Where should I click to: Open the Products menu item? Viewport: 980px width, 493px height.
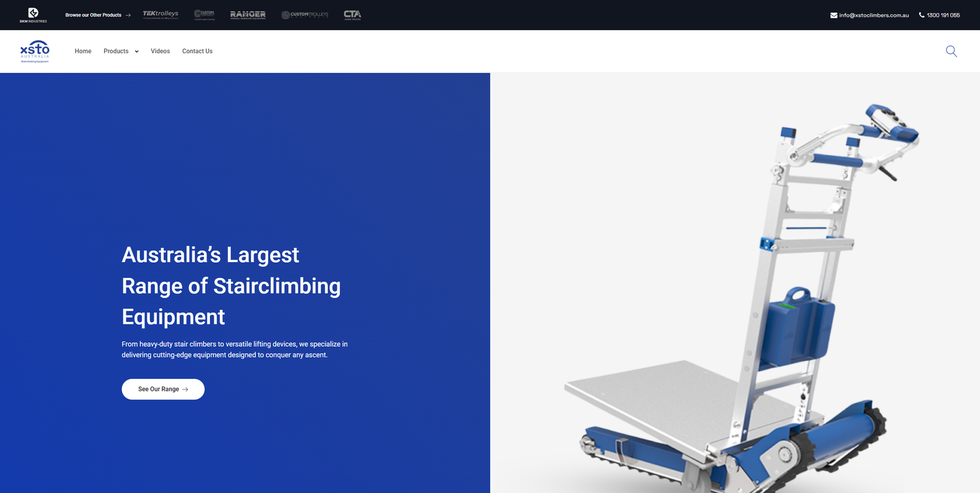116,51
